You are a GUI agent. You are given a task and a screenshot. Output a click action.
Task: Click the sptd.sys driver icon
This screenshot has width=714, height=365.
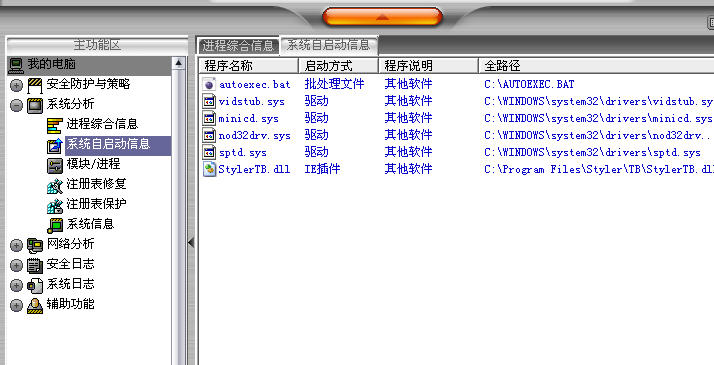click(209, 152)
